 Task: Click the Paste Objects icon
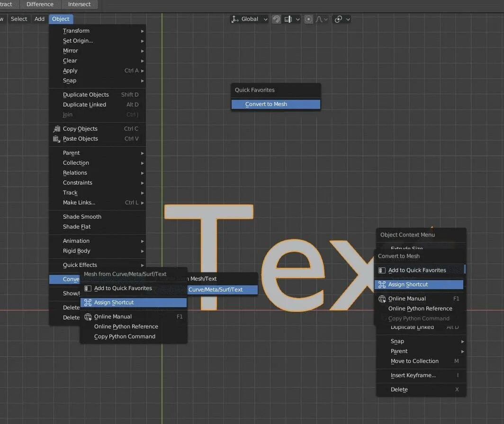pos(56,139)
